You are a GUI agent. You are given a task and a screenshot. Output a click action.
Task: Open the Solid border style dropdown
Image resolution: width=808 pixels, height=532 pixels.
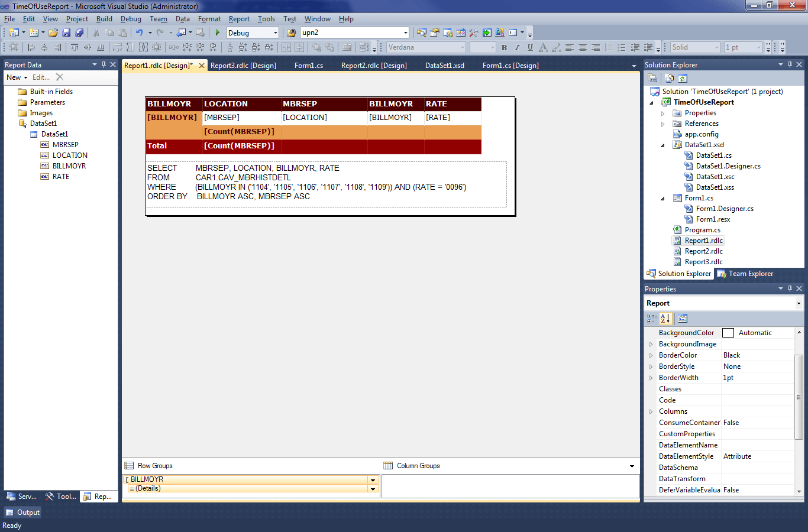[717, 47]
